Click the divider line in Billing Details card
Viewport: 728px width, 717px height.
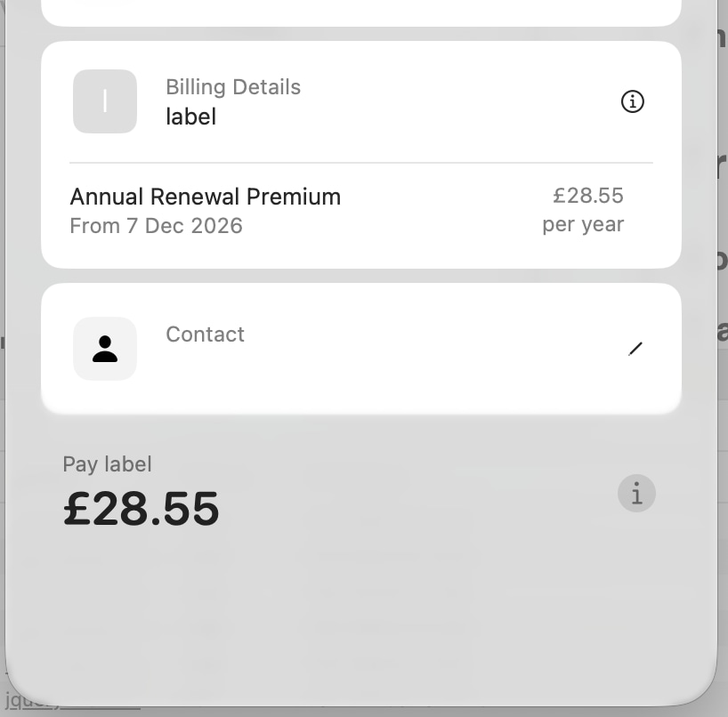(x=361, y=163)
